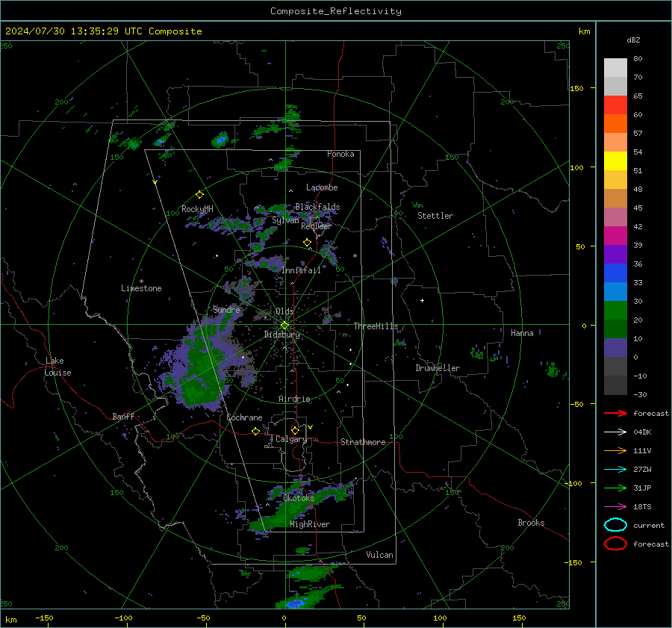Click the magenta 18TS arrow icon
The height and width of the screenshot is (628, 672).
click(615, 507)
